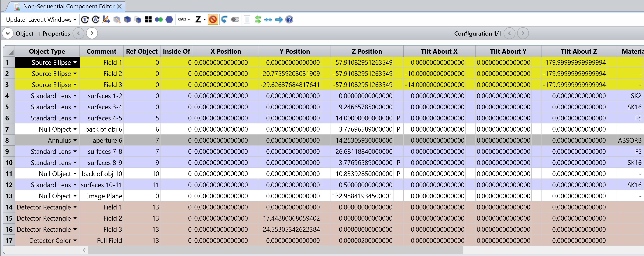Close the Non-Sequential Component Editor tab
The width and height of the screenshot is (644, 256).
tap(120, 7)
